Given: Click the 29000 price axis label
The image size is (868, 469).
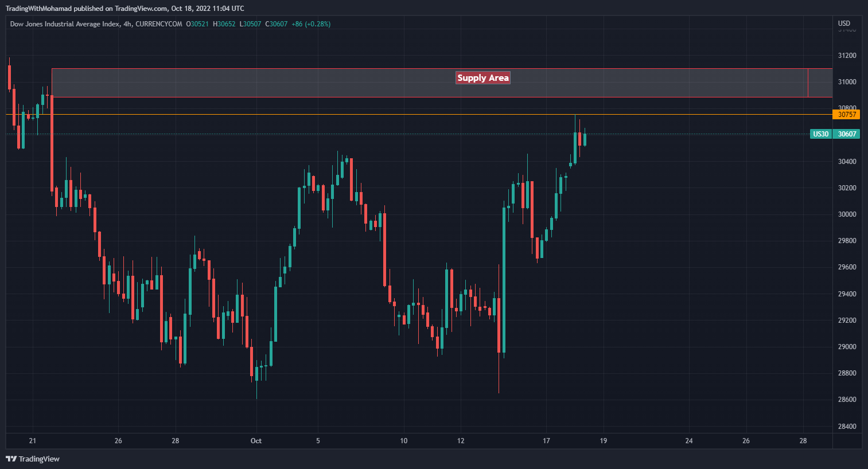Looking at the screenshot, I should point(847,347).
